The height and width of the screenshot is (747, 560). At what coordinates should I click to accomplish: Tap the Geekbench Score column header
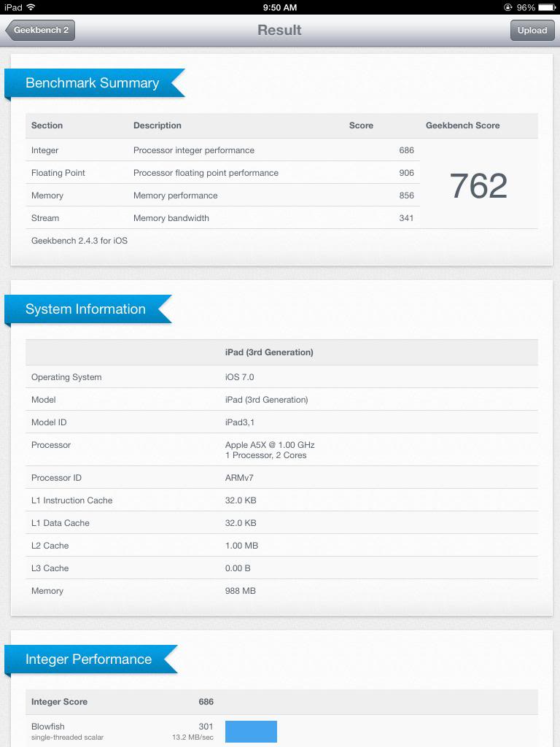[x=463, y=125]
